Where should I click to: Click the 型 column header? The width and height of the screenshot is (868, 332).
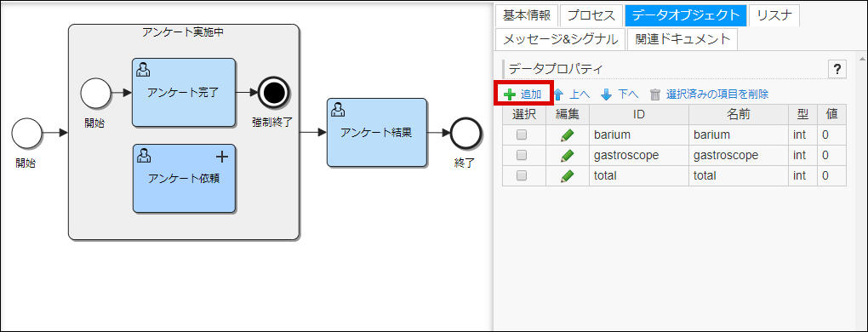[x=802, y=115]
